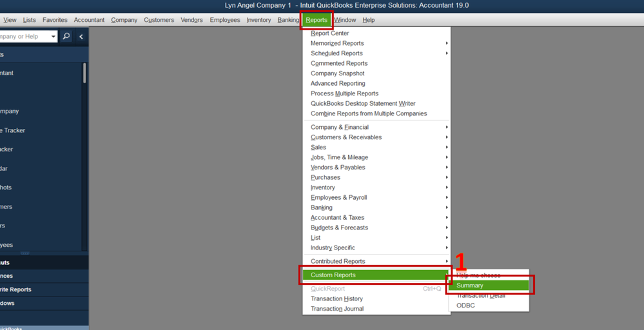The width and height of the screenshot is (644, 330).
Task: Open Transaction Journal
Action: (376, 309)
